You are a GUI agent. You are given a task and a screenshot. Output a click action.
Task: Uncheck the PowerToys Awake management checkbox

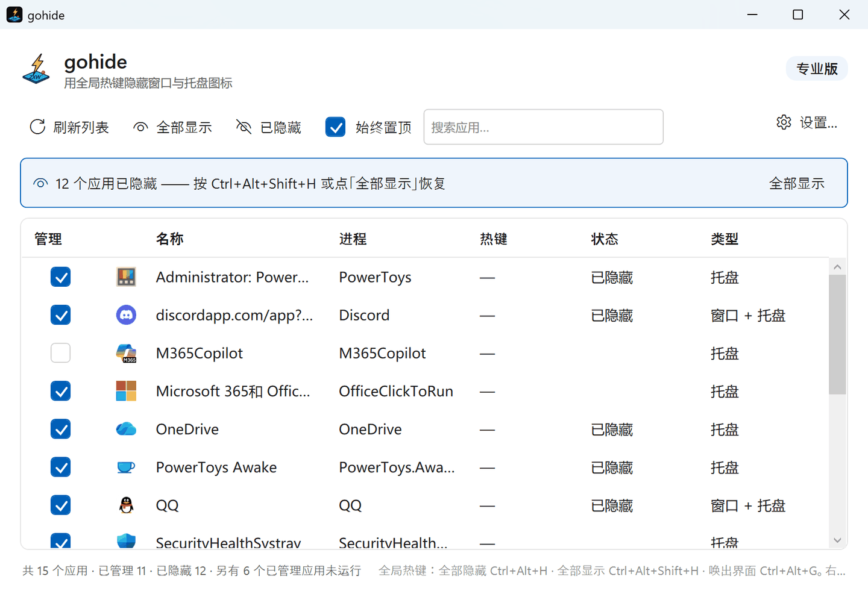60,467
